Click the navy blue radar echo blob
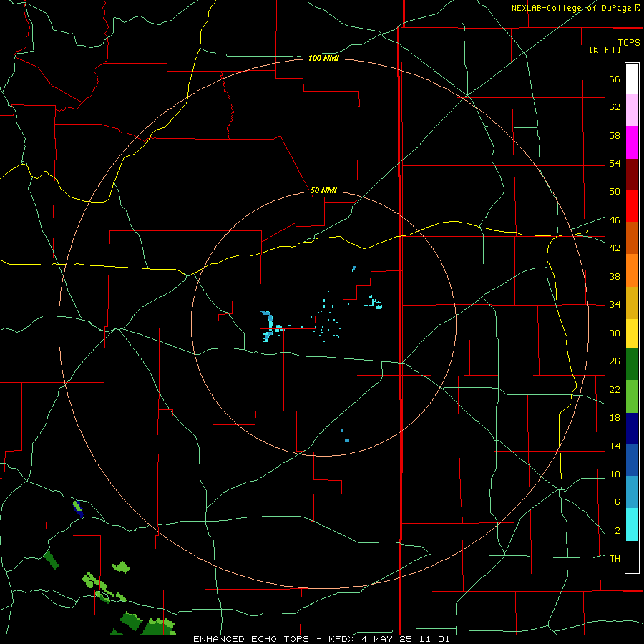 78,509
